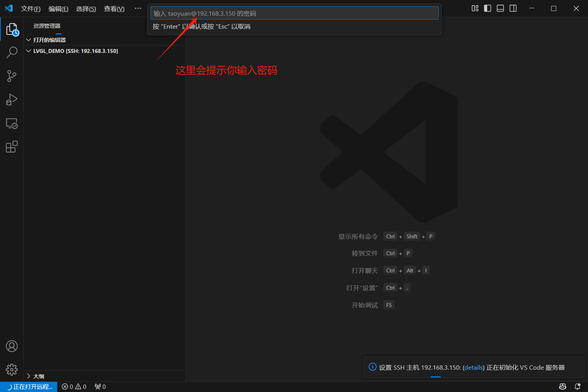Toggle the bottom Panel visibility
The height and width of the screenshot is (392, 588).
[500, 8]
